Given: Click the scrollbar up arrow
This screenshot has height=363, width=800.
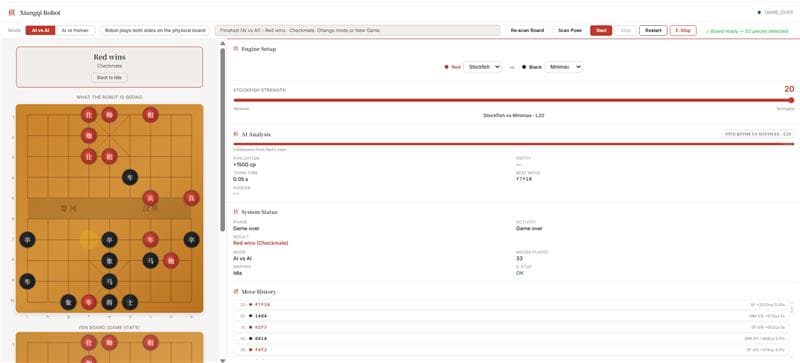Looking at the screenshot, I should (222, 43).
